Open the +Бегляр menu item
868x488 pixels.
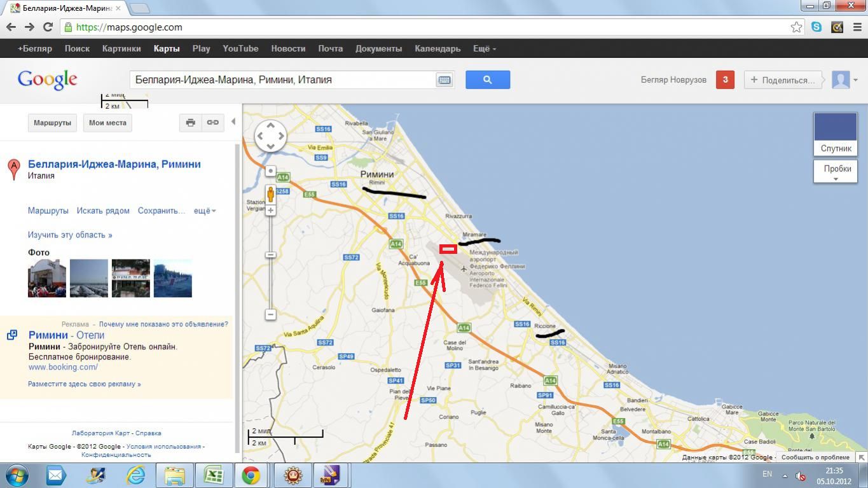(35, 48)
